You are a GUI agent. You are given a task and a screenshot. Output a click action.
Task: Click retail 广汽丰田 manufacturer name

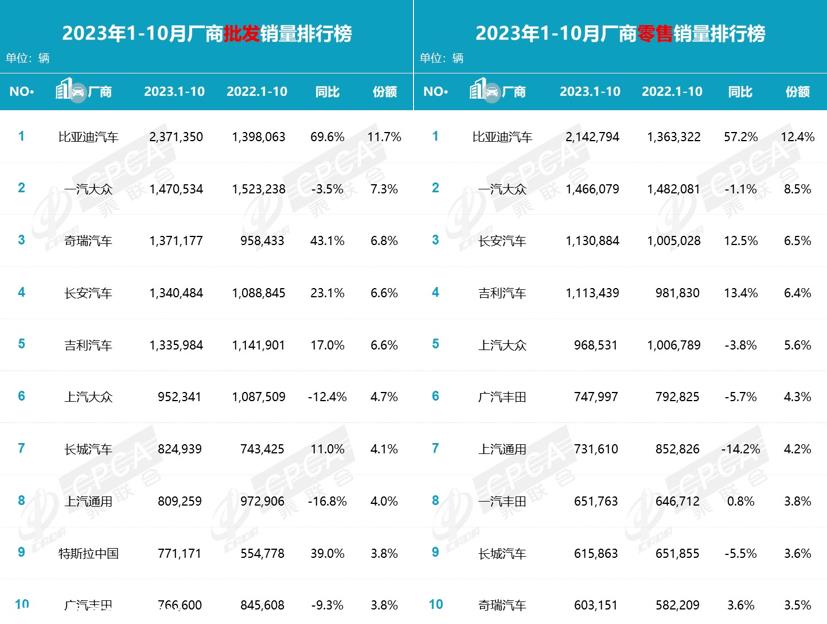click(502, 397)
